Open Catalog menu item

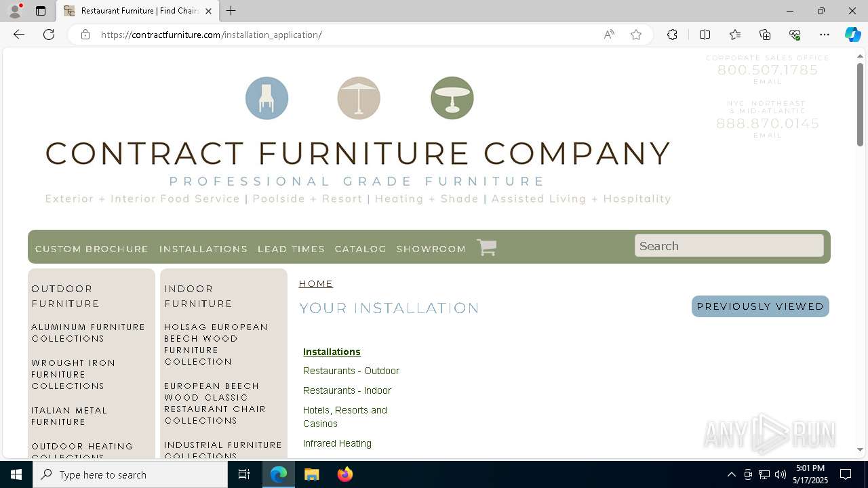pyautogui.click(x=361, y=249)
